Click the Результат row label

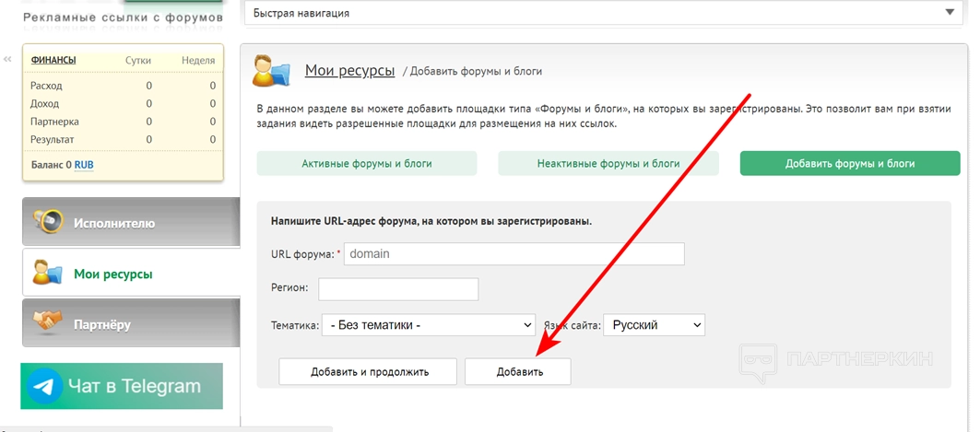[x=52, y=139]
